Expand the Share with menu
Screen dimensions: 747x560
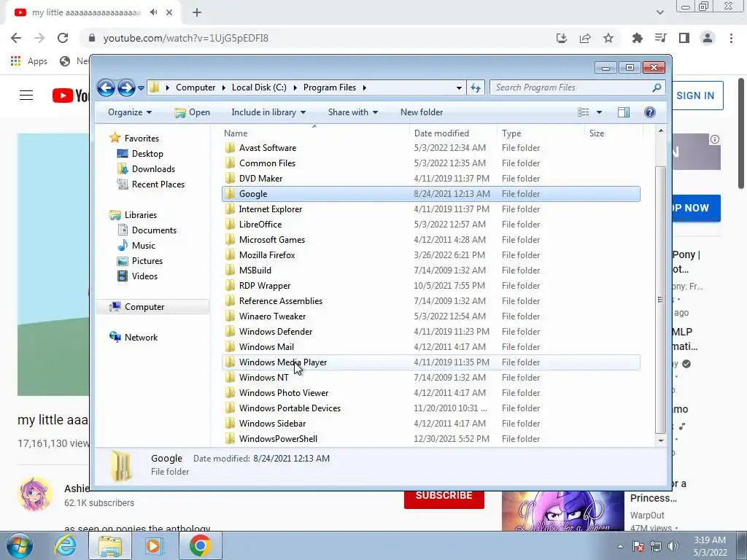coord(353,112)
